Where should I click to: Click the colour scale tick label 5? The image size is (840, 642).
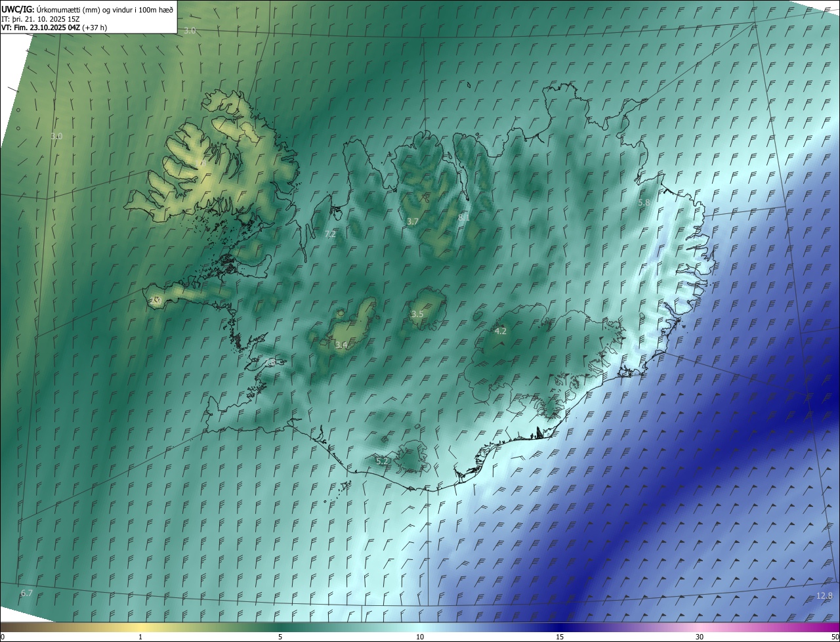[280, 637]
